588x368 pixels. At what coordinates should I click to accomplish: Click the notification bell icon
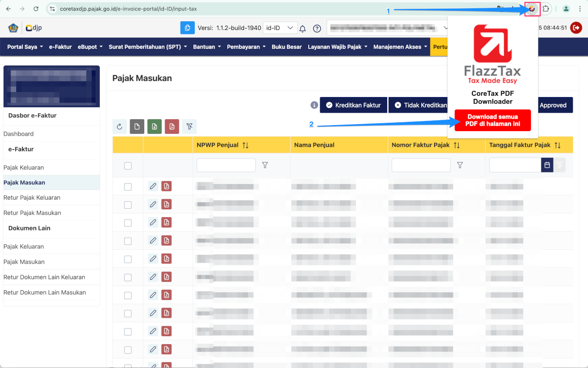pyautogui.click(x=302, y=28)
